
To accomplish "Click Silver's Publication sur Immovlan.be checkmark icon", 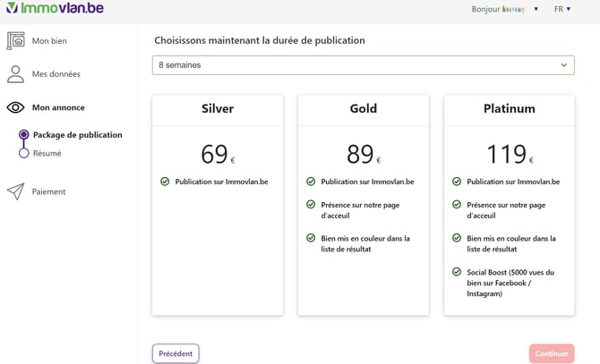I will (x=165, y=182).
